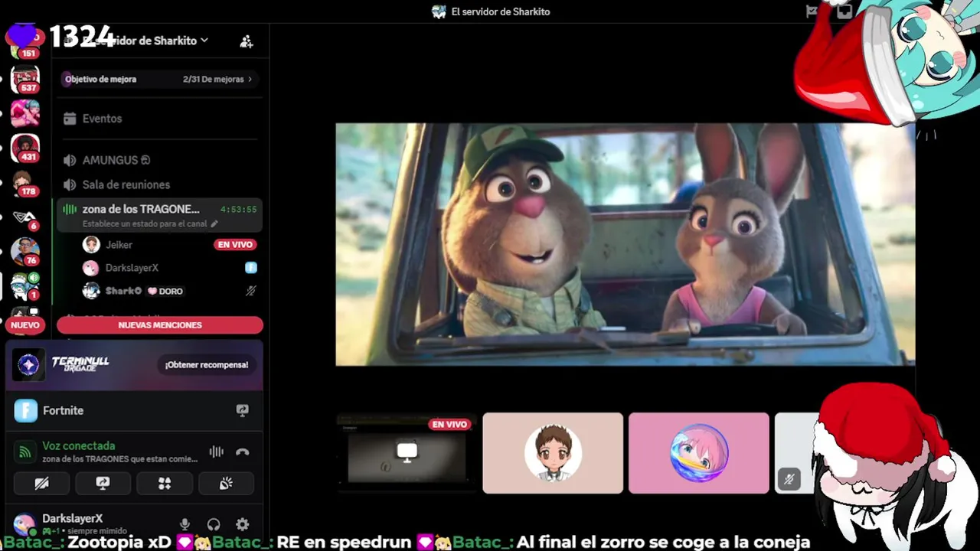Open the Eventos section
Image resolution: width=980 pixels, height=551 pixels.
click(159, 119)
